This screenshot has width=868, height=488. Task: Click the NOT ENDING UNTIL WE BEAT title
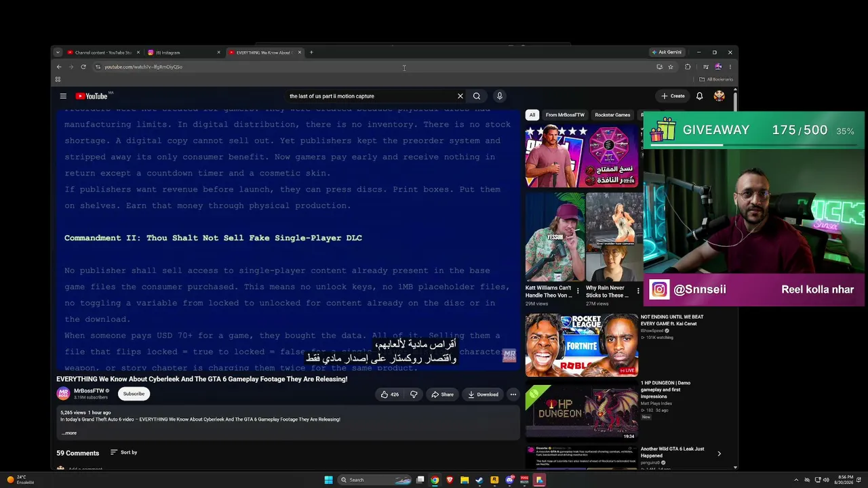coord(672,320)
